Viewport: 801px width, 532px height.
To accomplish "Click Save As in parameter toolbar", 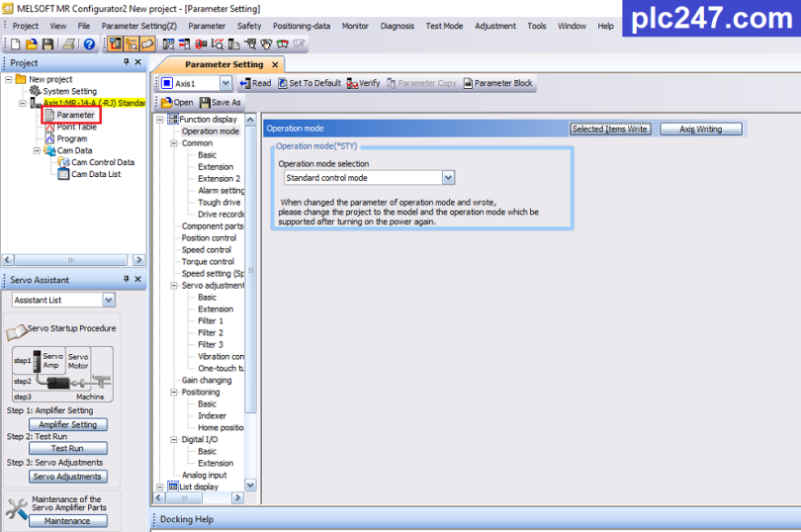I will pyautogui.click(x=220, y=102).
